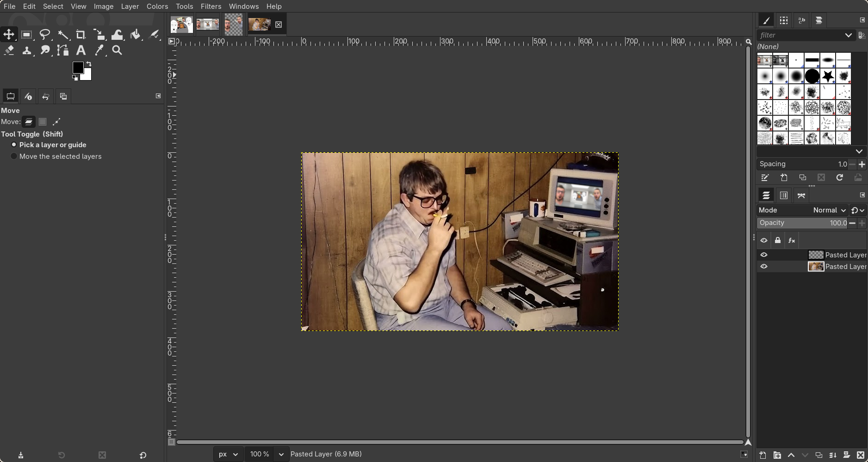Open the brushes dock configuration menu
The height and width of the screenshot is (462, 868).
click(x=862, y=20)
